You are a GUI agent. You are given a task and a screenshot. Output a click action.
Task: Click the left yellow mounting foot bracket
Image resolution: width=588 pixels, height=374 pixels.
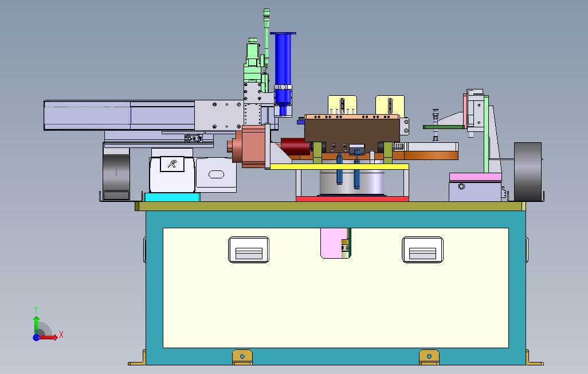pos(242,357)
